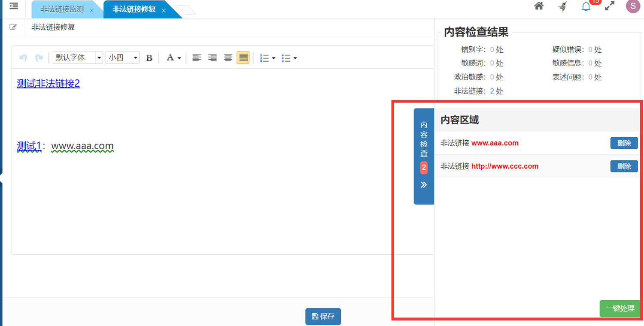The width and height of the screenshot is (644, 326).
Task: Align text left in the editor
Action: click(x=197, y=58)
